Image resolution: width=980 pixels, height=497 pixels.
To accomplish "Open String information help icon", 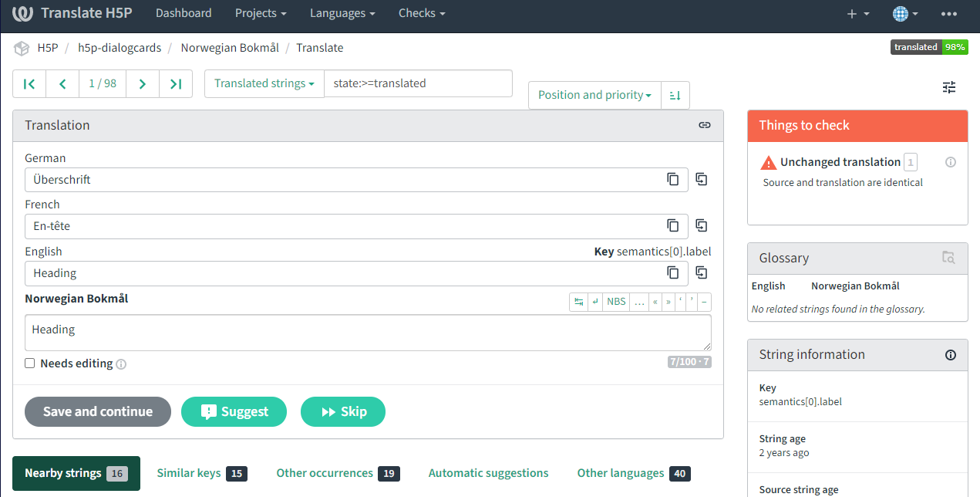I will 951,355.
